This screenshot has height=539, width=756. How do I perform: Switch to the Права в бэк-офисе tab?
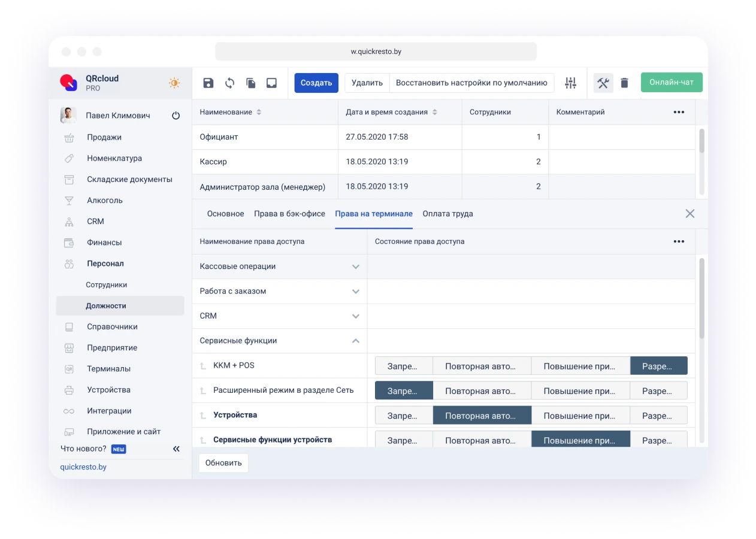click(289, 214)
